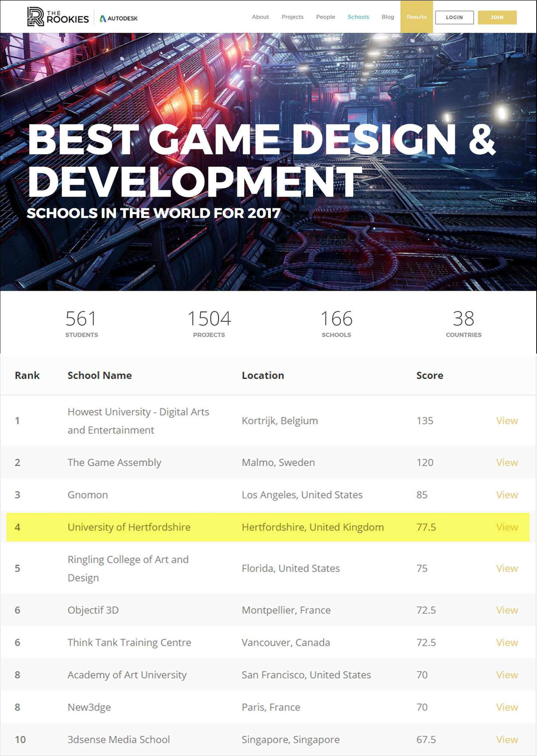537x756 pixels.
Task: Visit the Blog page
Action: (x=388, y=17)
